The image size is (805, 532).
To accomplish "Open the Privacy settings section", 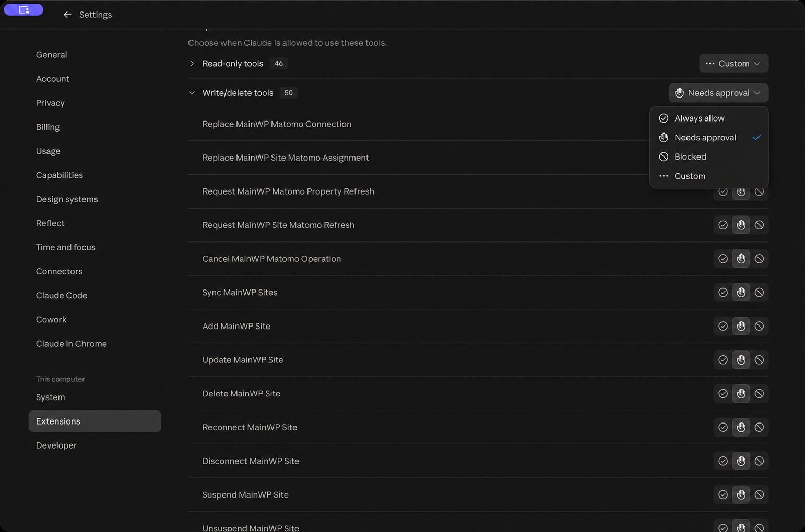I will pyautogui.click(x=50, y=103).
